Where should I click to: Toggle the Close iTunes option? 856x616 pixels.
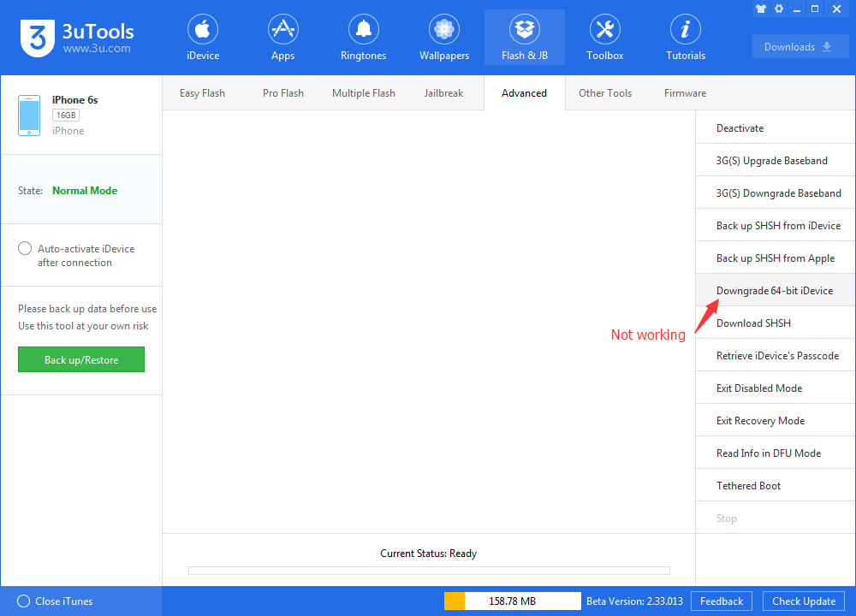23,601
